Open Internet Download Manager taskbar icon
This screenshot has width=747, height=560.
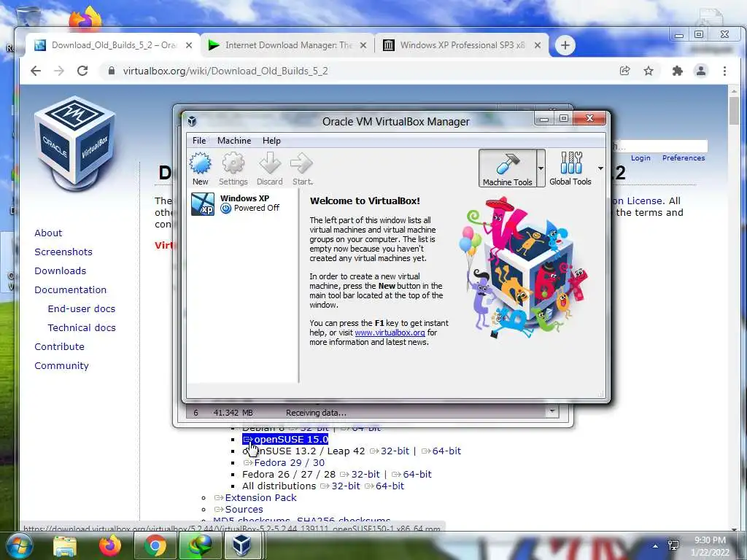(200, 545)
